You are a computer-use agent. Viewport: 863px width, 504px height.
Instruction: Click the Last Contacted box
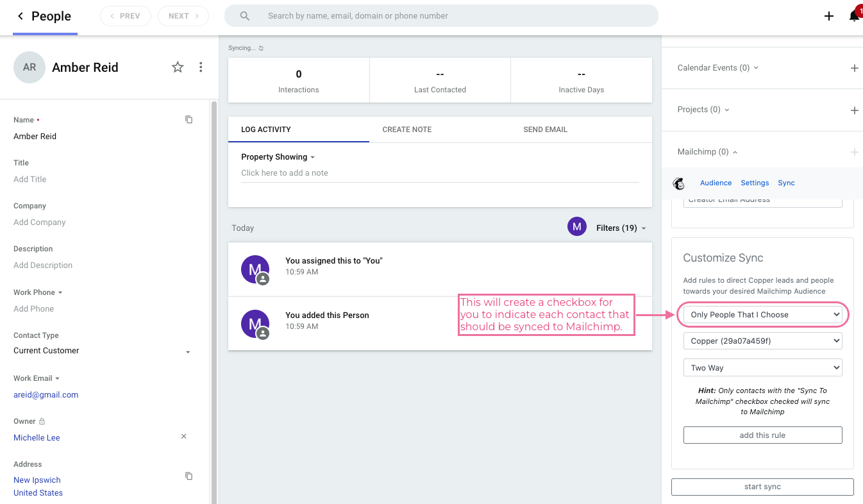coord(440,80)
